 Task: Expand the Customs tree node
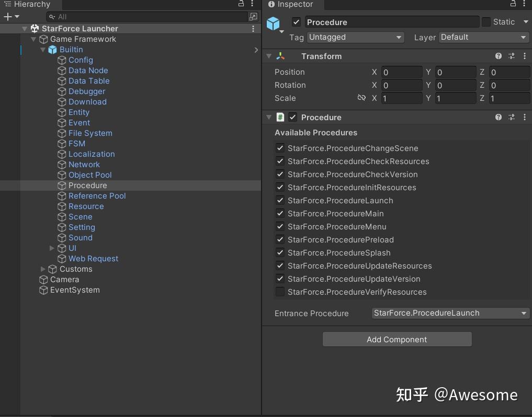coord(43,269)
